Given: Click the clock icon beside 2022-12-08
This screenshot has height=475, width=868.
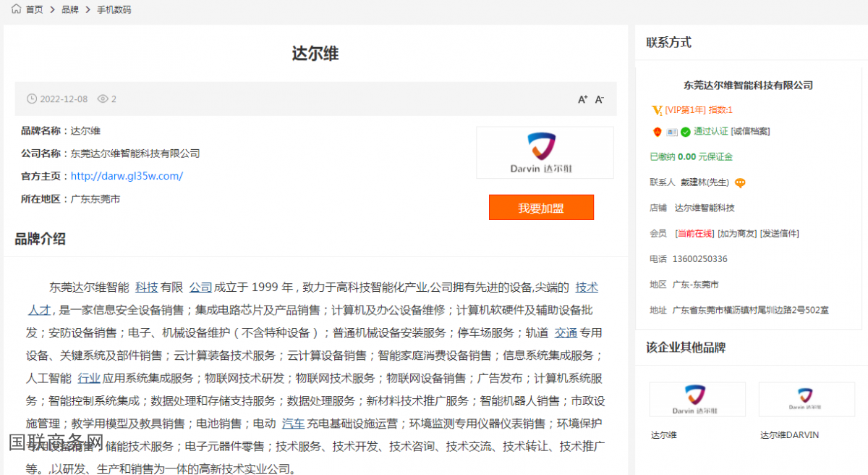Looking at the screenshot, I should pos(32,99).
